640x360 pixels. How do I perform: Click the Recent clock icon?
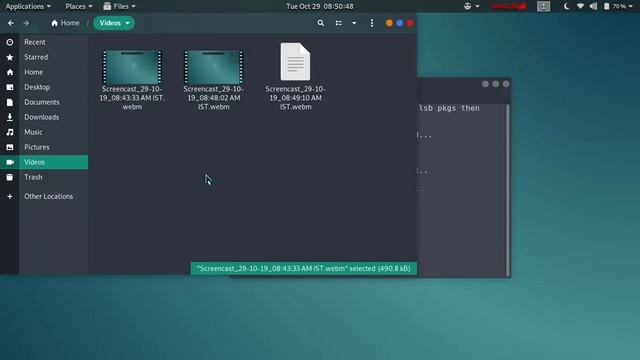[x=10, y=42]
